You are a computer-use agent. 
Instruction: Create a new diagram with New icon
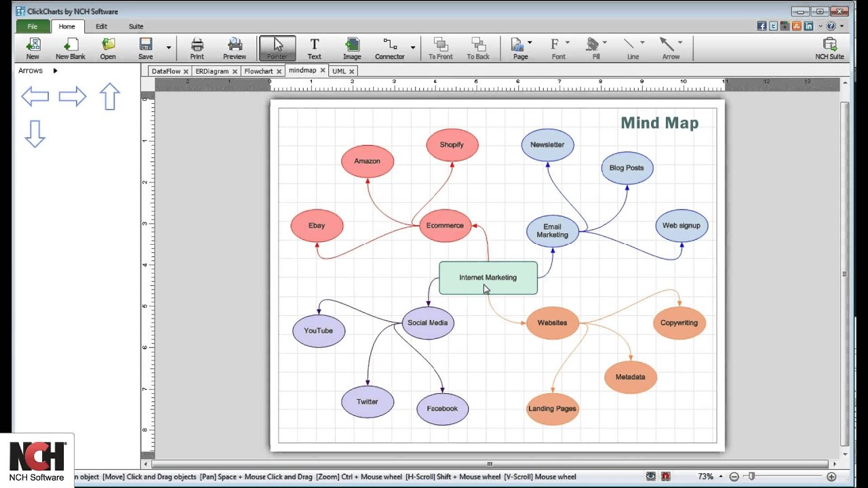(33, 48)
